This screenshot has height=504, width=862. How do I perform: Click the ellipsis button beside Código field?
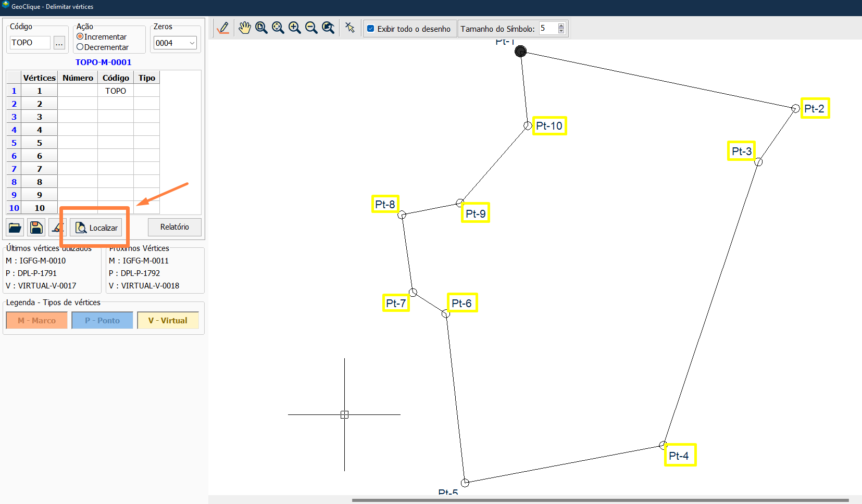59,43
